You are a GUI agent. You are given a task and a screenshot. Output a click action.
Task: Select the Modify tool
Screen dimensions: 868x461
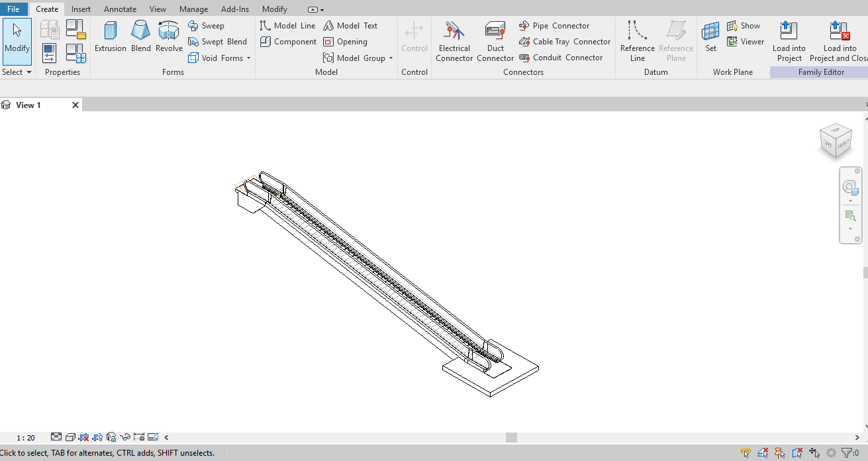17,41
